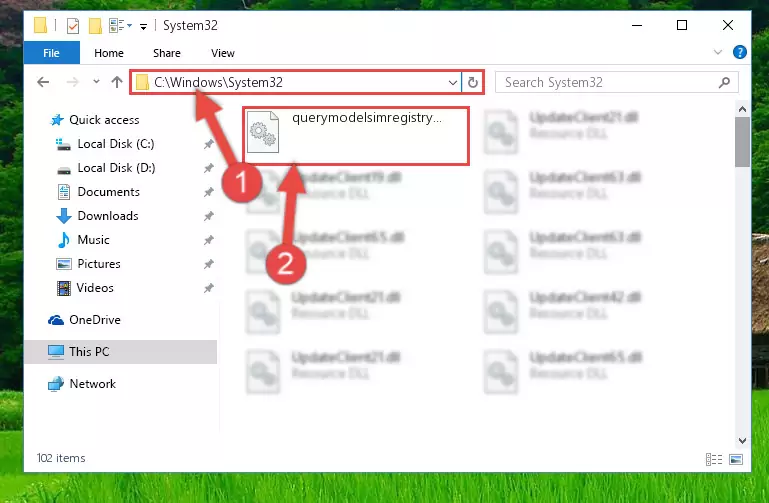Open the address bar history dropdown
Image resolution: width=769 pixels, height=503 pixels.
click(x=453, y=82)
